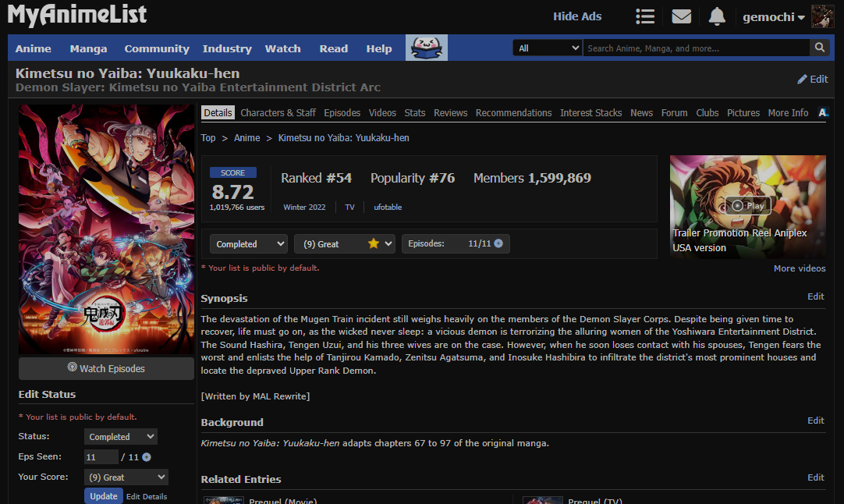Open notifications bell icon
This screenshot has height=504, width=844.
click(x=717, y=16)
